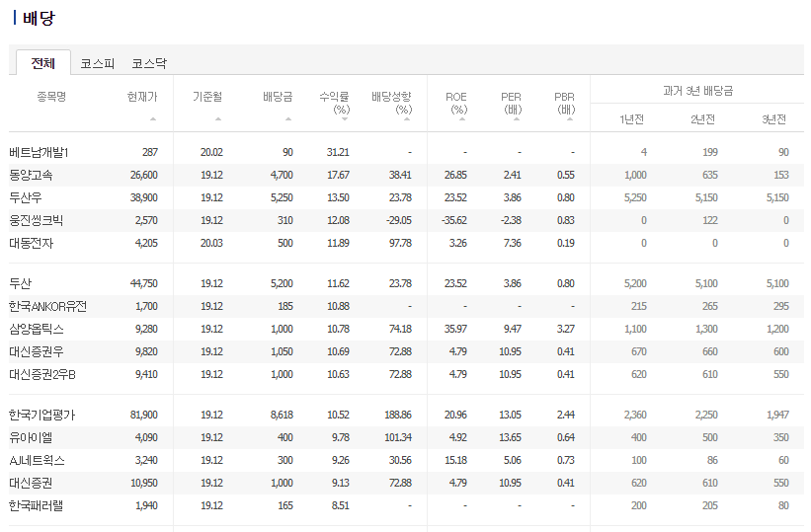Screen dimensions: 811x532
Task: Select yield value 31.21
Action: [338, 153]
